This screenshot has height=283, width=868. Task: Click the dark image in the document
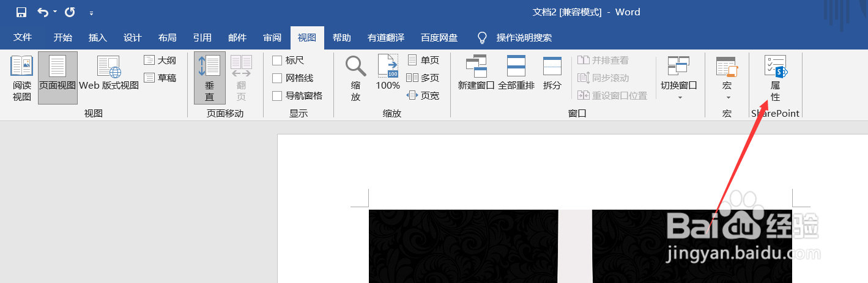tap(580, 246)
